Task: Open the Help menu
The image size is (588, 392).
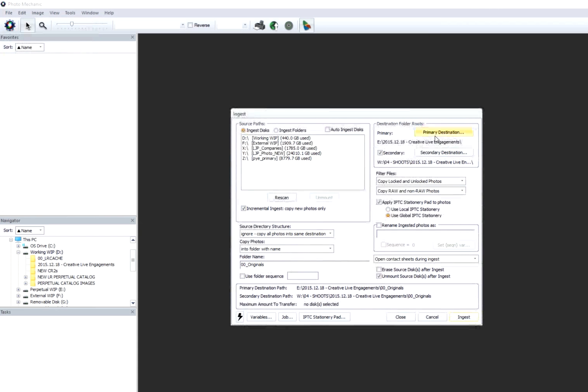Action: pyautogui.click(x=109, y=13)
